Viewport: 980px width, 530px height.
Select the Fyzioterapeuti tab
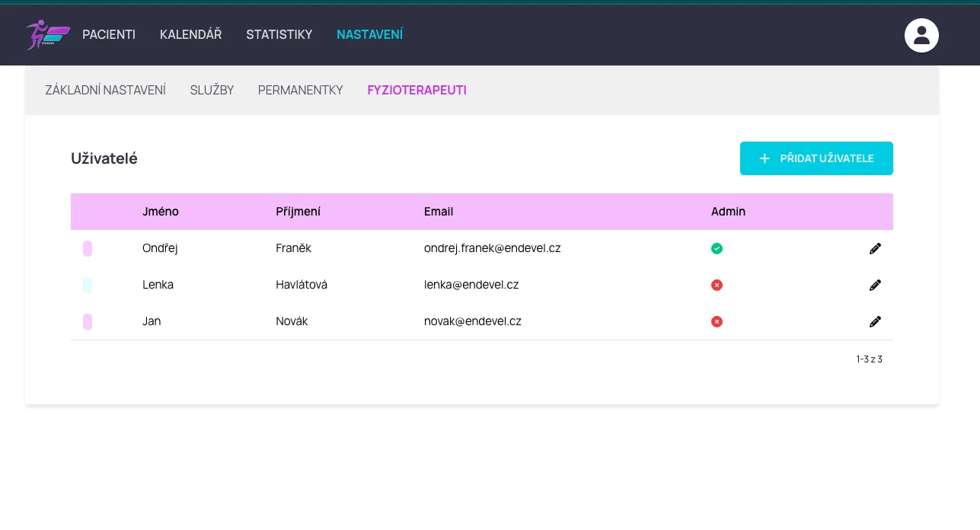pos(417,90)
